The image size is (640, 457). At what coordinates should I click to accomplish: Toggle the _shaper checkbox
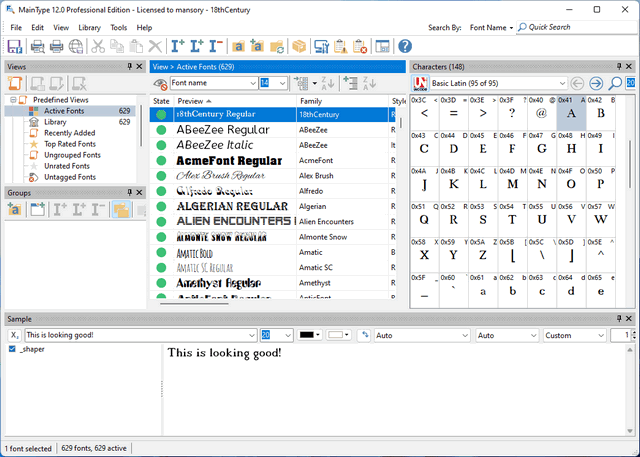point(12,349)
